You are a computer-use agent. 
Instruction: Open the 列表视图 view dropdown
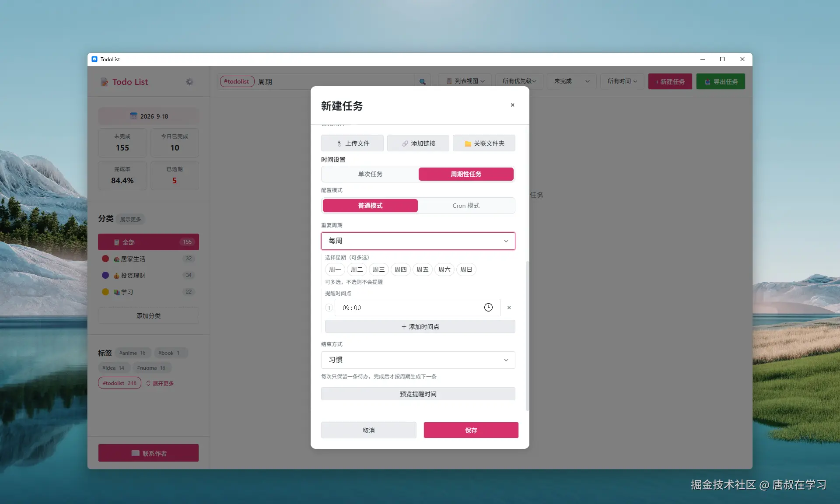click(x=465, y=81)
